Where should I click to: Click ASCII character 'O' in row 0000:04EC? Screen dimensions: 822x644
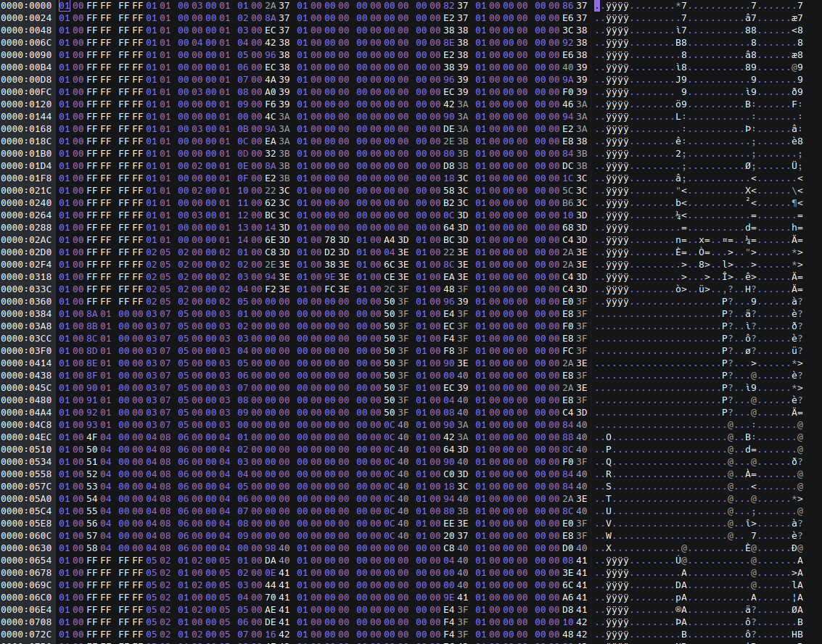[609, 437]
